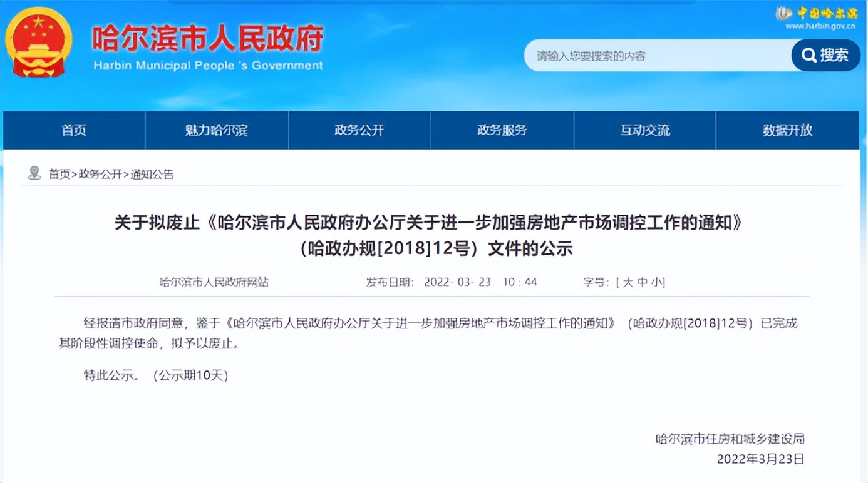The image size is (868, 483).
Task: Click the 搜索 search button
Action: pyautogui.click(x=825, y=55)
